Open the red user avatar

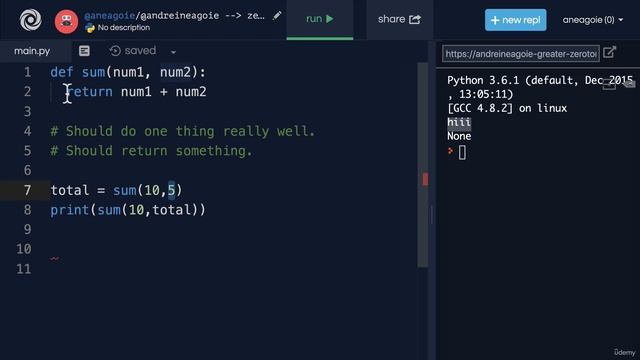[x=66, y=21]
